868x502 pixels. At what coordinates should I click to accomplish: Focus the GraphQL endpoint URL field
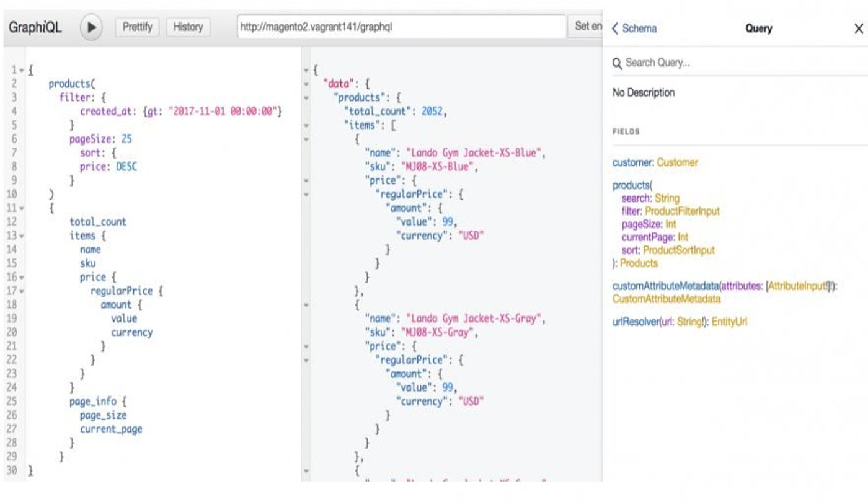point(401,27)
